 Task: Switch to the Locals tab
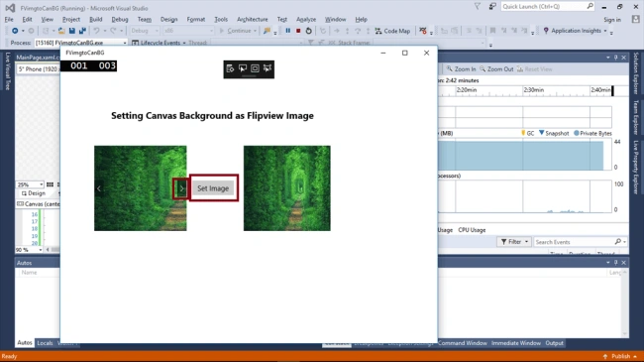pos(45,343)
